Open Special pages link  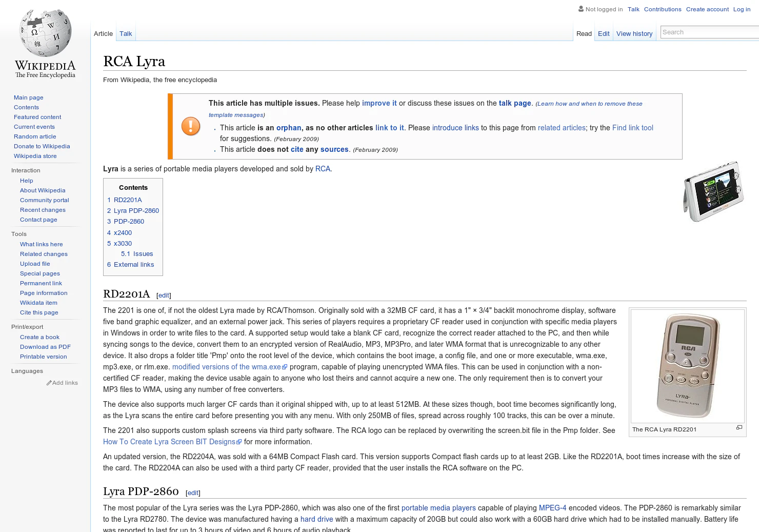[40, 273]
